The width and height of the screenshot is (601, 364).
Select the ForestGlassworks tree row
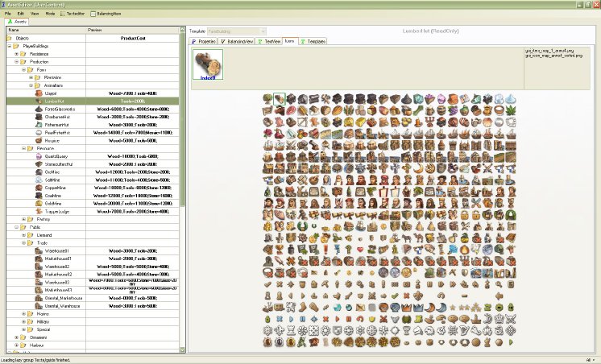click(93, 110)
